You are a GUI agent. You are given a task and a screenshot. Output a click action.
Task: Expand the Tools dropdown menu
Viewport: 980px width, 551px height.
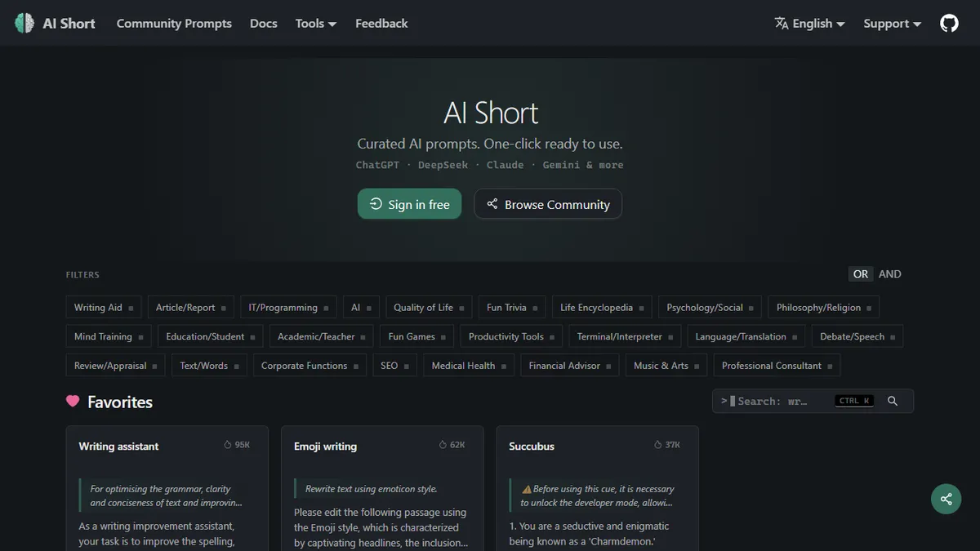[316, 24]
